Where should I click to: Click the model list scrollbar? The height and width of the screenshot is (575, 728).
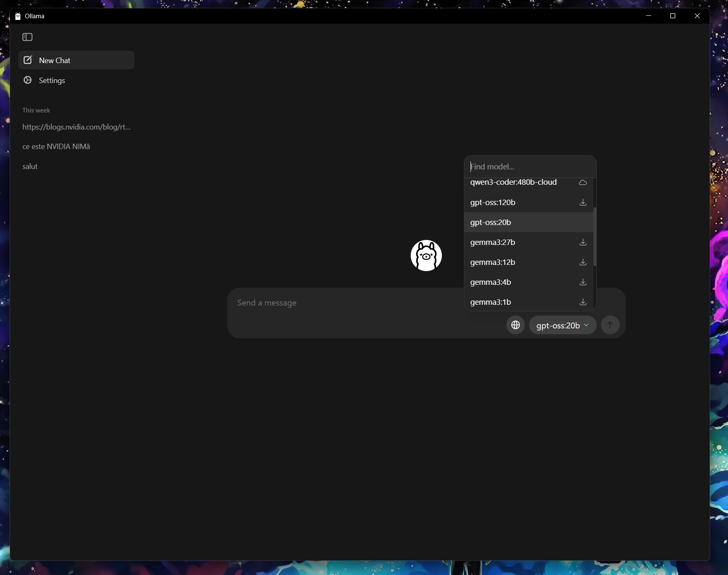coord(595,237)
